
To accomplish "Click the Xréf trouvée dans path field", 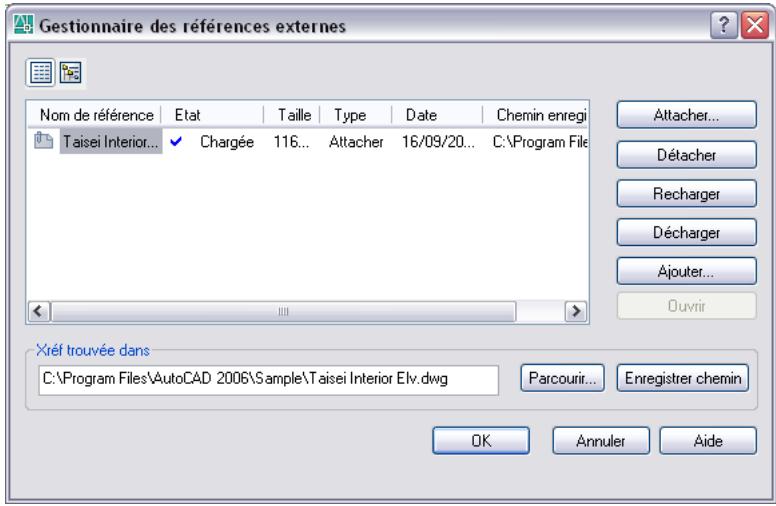I will coord(268,380).
